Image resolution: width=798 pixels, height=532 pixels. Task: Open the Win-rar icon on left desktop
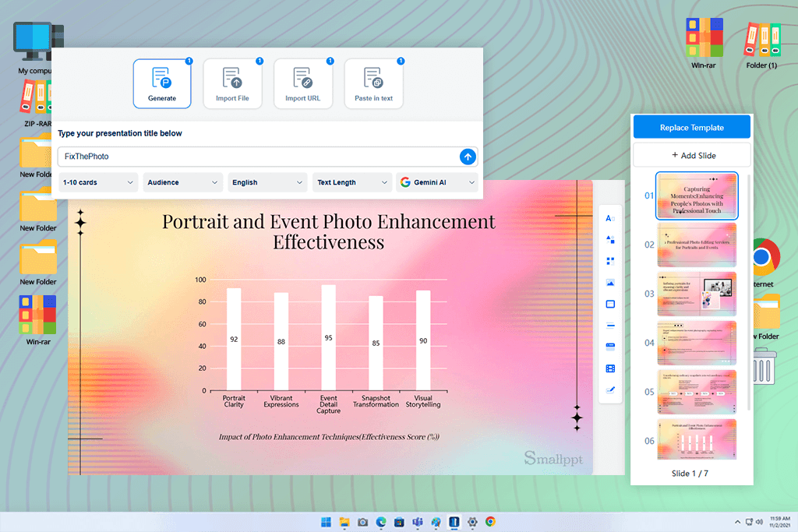37,320
